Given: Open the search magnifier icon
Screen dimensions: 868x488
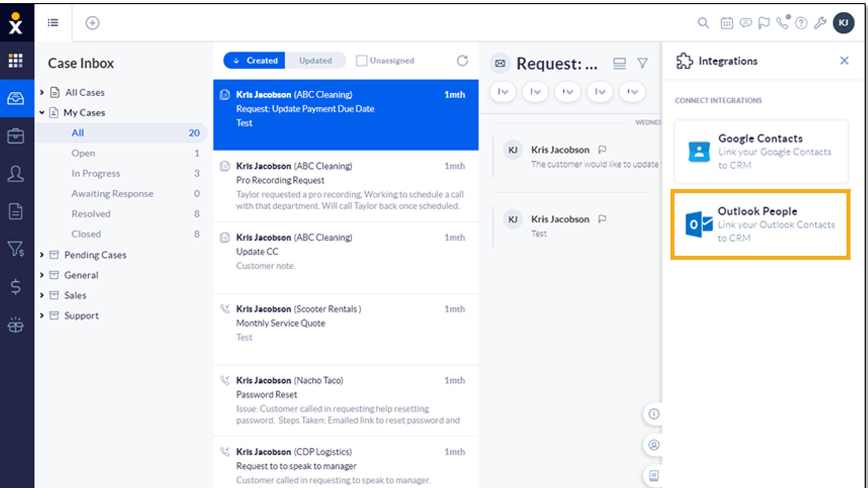Looking at the screenshot, I should click(703, 23).
